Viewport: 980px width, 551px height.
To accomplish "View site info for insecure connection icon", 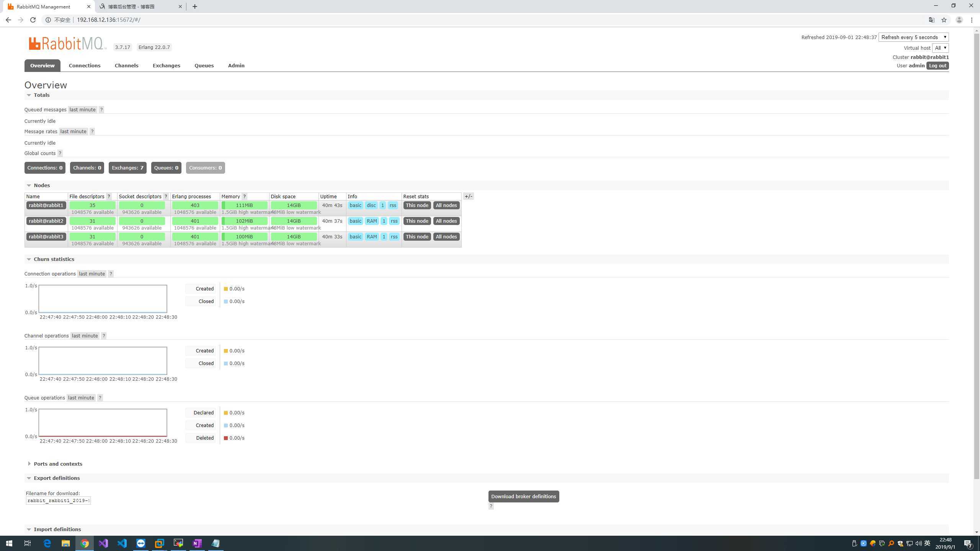I will click(48, 20).
